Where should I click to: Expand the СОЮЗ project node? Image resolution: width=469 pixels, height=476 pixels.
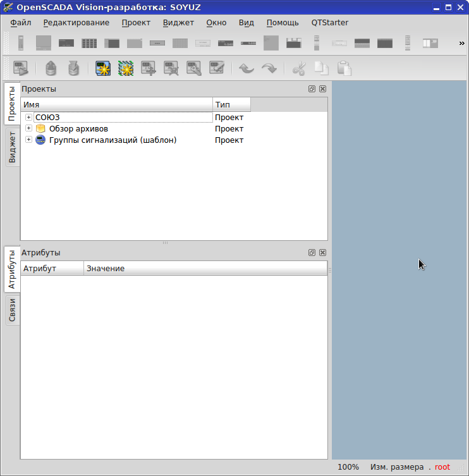click(x=28, y=117)
